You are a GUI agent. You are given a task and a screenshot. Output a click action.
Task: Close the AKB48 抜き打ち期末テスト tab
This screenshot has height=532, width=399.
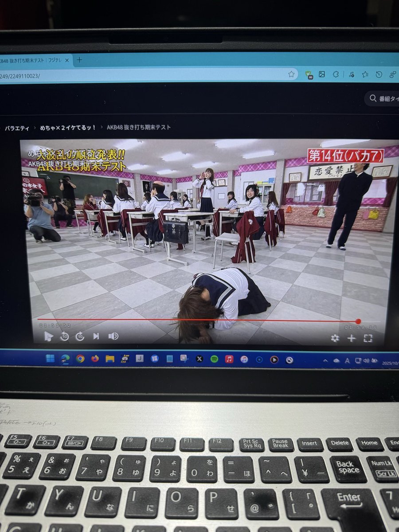coord(67,60)
